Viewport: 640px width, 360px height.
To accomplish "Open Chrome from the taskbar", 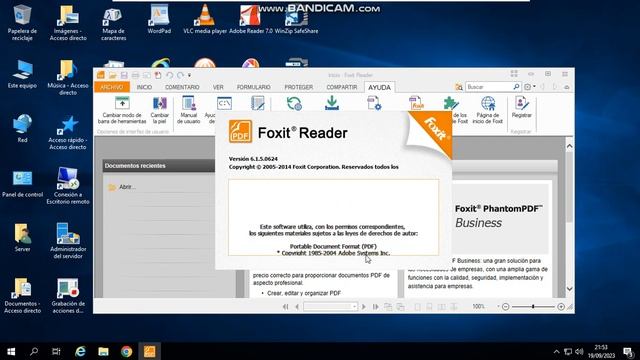I will point(127,351).
